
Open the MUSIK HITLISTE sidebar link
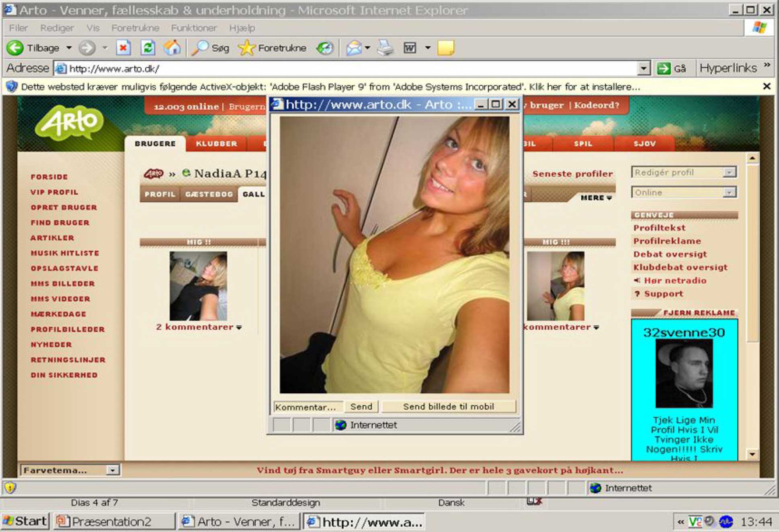[65, 253]
